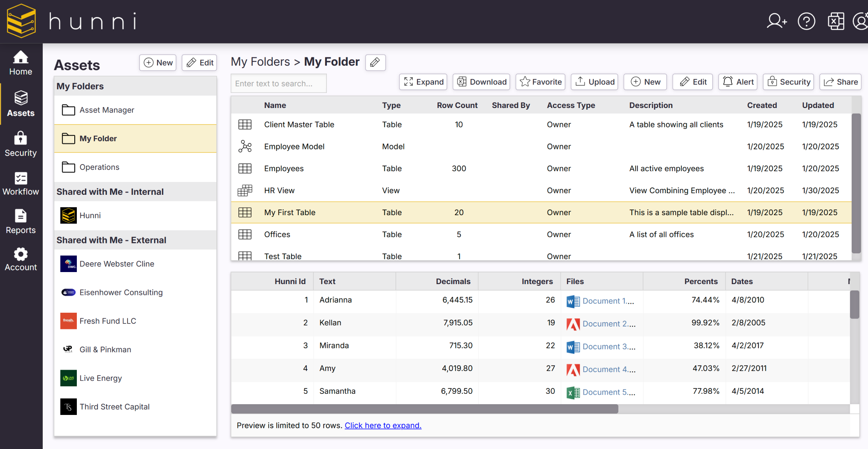Open the Asset Manager folder
Image resolution: width=868 pixels, height=449 pixels.
click(107, 110)
